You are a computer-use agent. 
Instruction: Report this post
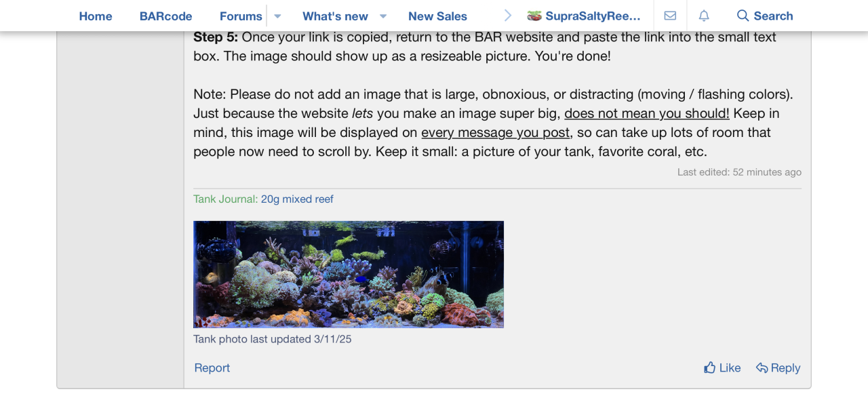[212, 367]
